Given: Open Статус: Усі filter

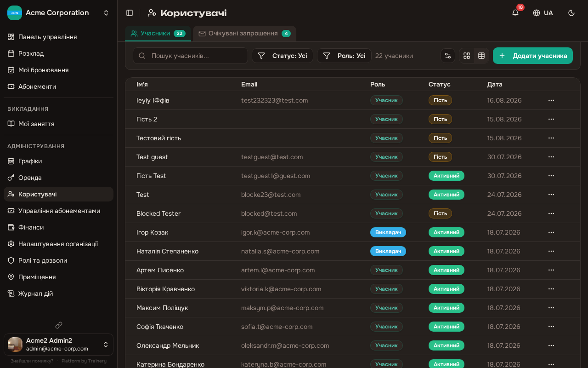Looking at the screenshot, I should [x=283, y=56].
